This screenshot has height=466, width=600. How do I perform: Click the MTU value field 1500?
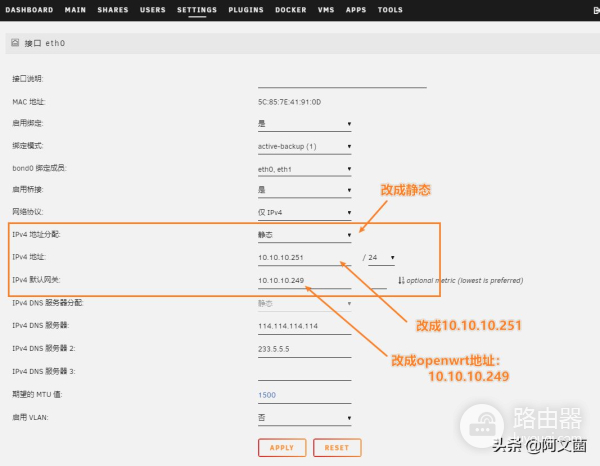[x=305, y=395]
